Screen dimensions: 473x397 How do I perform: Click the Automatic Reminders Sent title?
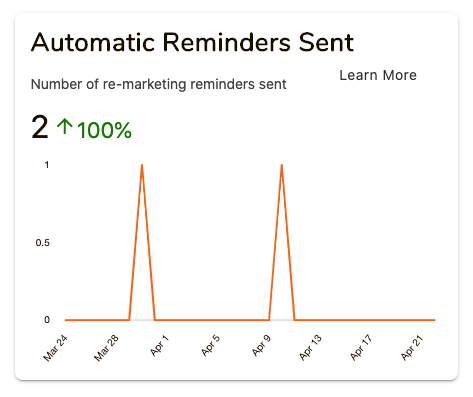click(x=192, y=42)
